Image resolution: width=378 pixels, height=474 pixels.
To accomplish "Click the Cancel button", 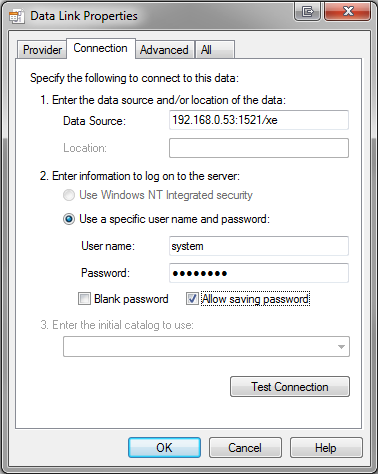I will coord(245,448).
